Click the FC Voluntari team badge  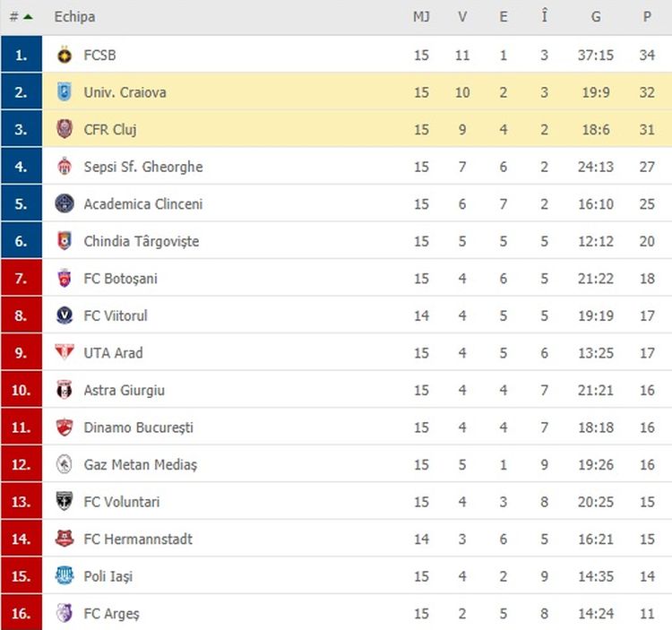pyautogui.click(x=64, y=502)
